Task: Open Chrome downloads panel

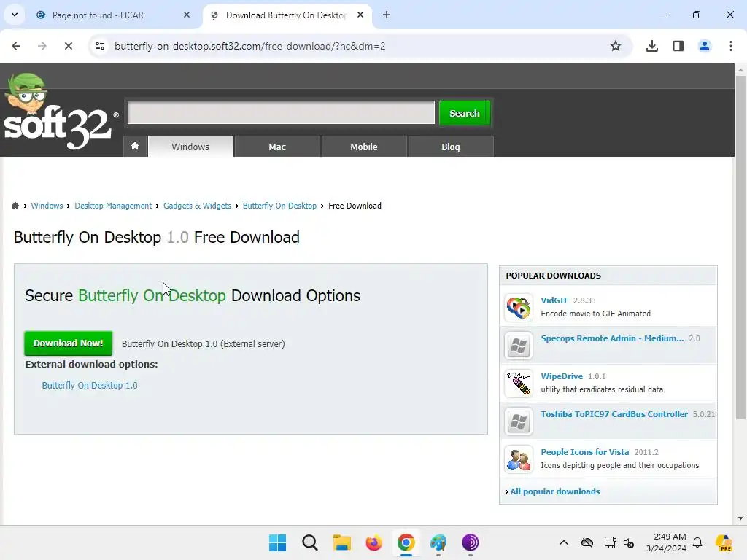Action: pos(651,46)
